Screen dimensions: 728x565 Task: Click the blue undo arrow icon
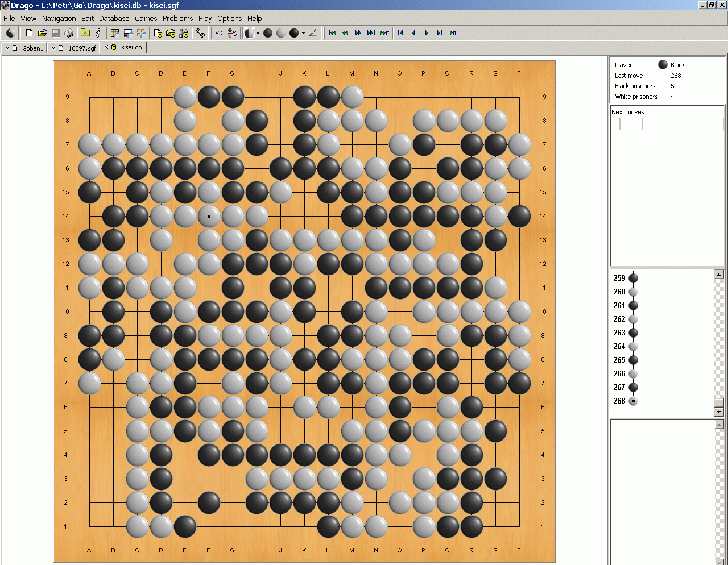218,33
